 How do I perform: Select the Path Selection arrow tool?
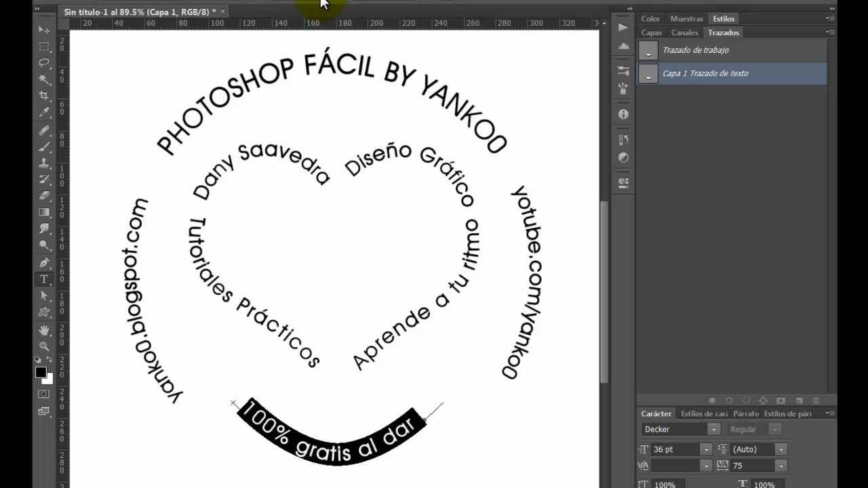pyautogui.click(x=44, y=296)
